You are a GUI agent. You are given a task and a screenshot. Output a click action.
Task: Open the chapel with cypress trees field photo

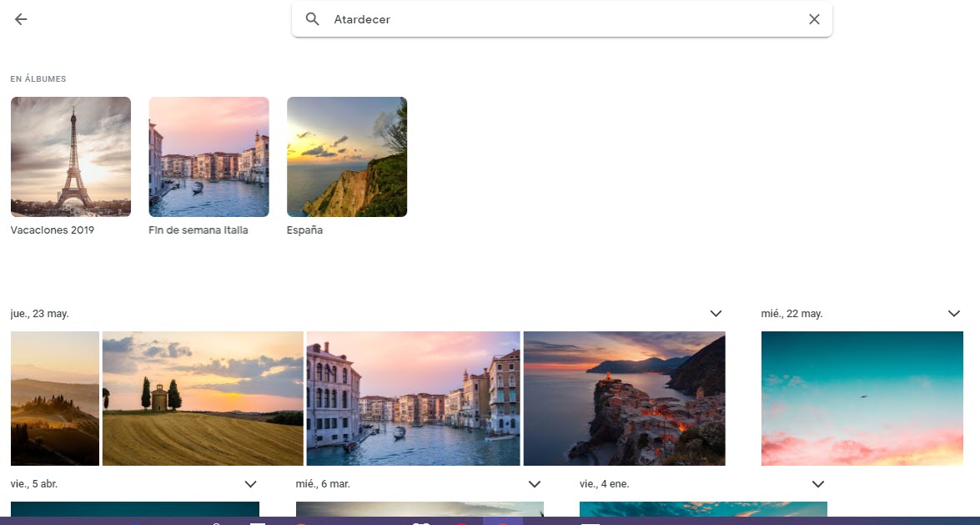pyautogui.click(x=203, y=398)
